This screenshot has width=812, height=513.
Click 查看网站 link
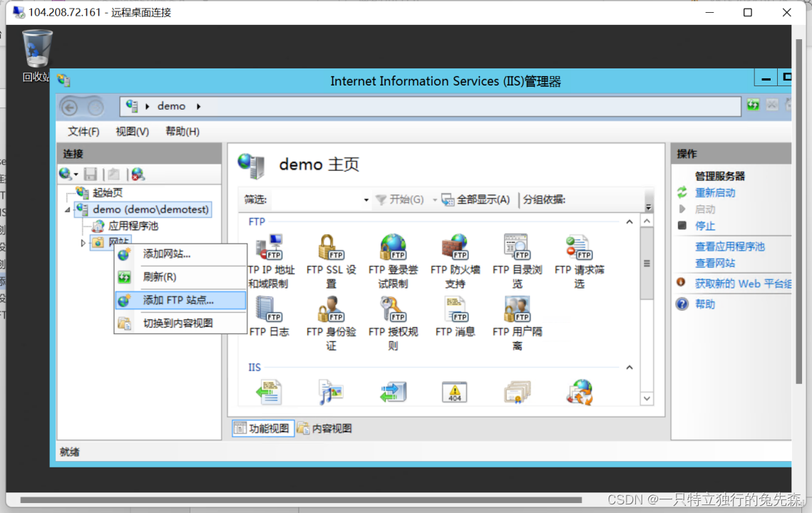tap(714, 263)
